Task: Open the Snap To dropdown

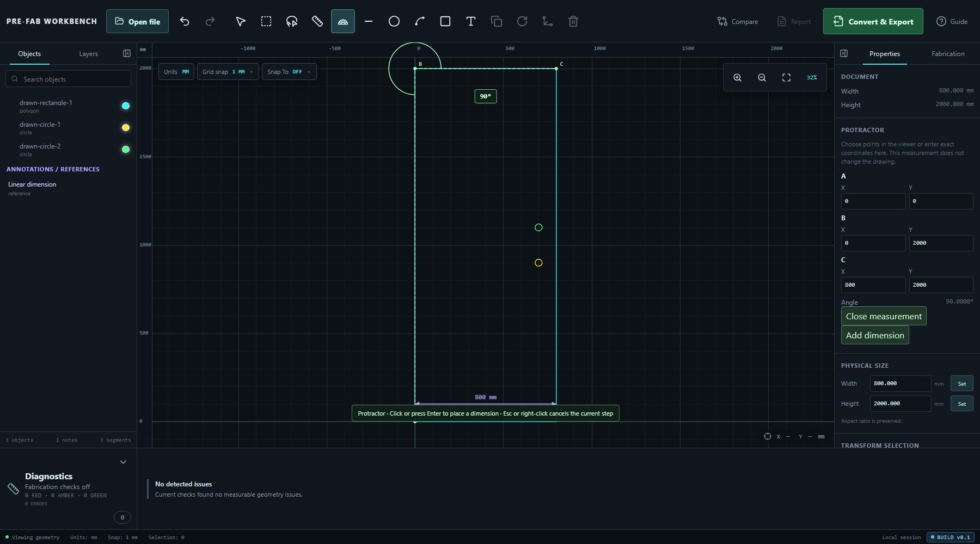Action: (289, 72)
